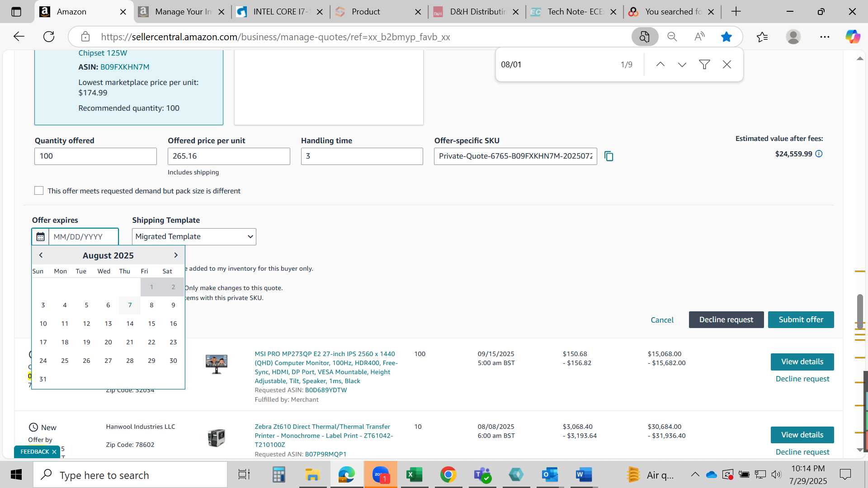This screenshot has width=868, height=488.
Task: Open Zebra Zt610 product title link
Action: coord(324,436)
